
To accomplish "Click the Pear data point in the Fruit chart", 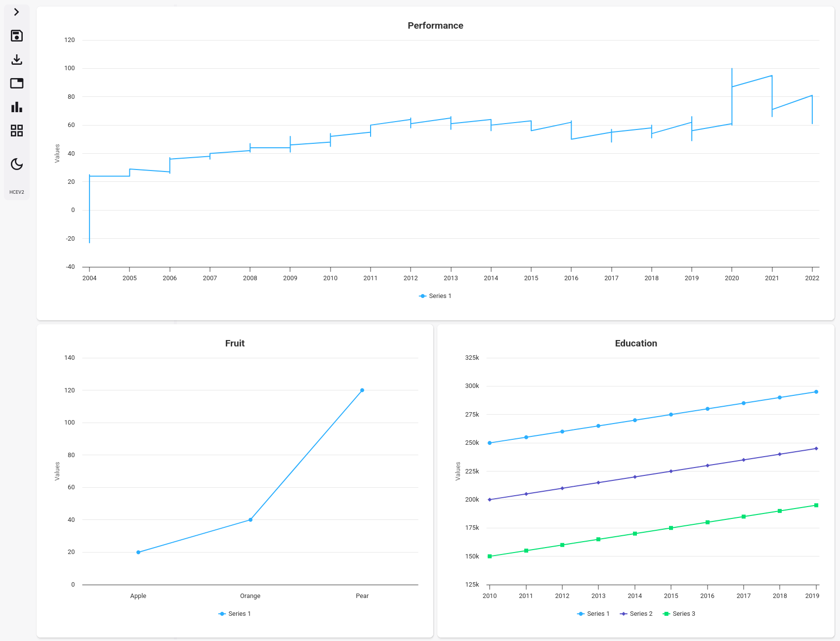I will click(x=362, y=390).
